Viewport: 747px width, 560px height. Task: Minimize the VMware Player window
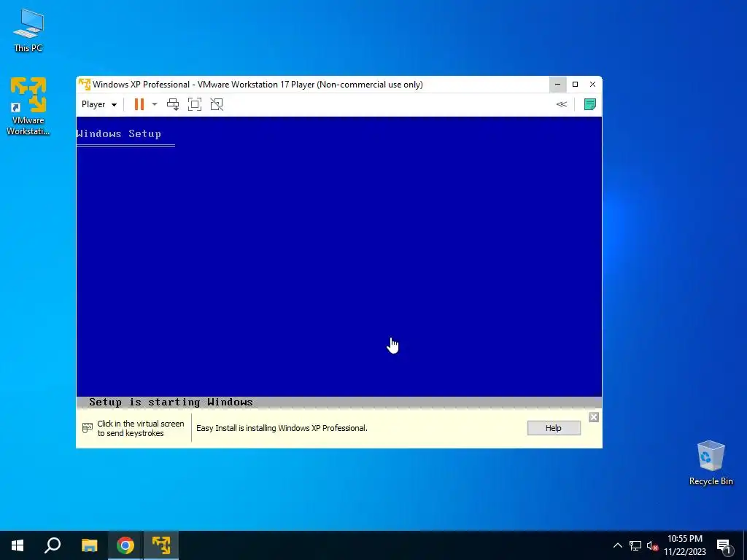pyautogui.click(x=557, y=85)
